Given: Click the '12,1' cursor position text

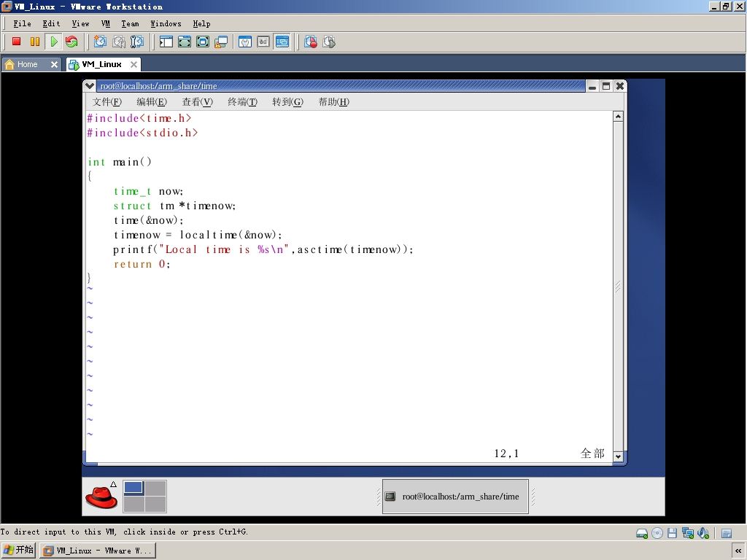Looking at the screenshot, I should point(506,454).
